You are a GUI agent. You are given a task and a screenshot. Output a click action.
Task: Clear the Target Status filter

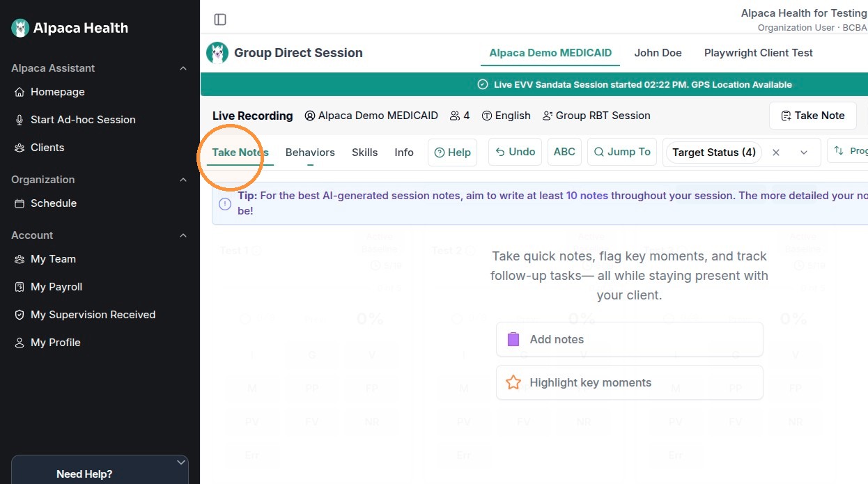coord(776,153)
